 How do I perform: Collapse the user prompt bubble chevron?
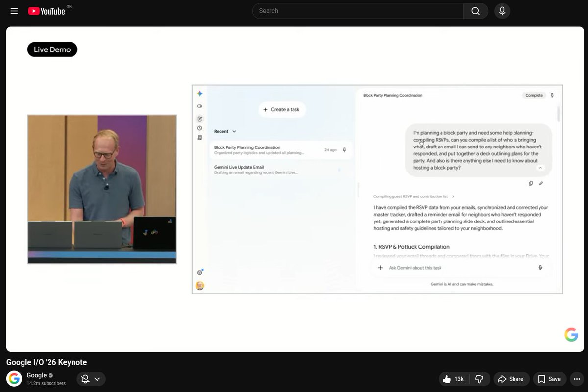tap(540, 168)
